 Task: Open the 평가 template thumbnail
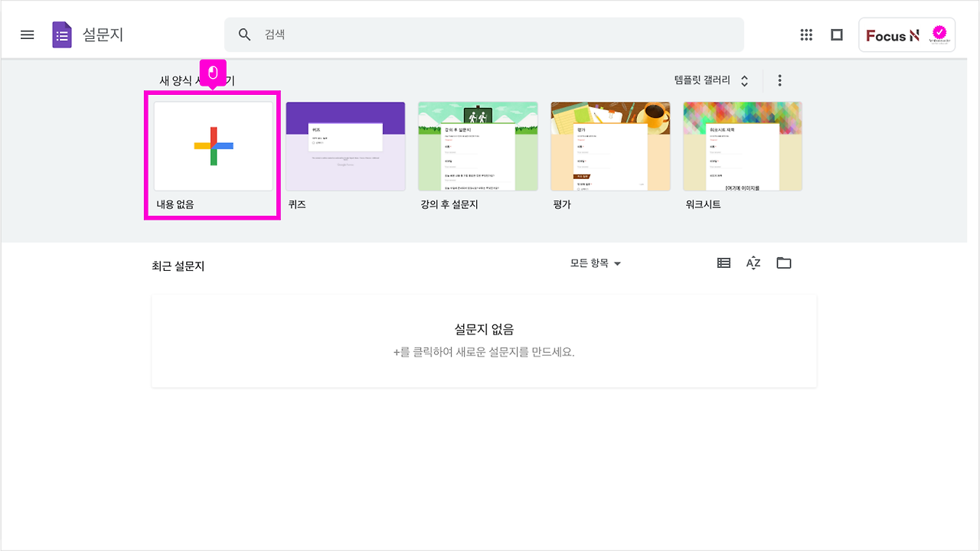610,146
